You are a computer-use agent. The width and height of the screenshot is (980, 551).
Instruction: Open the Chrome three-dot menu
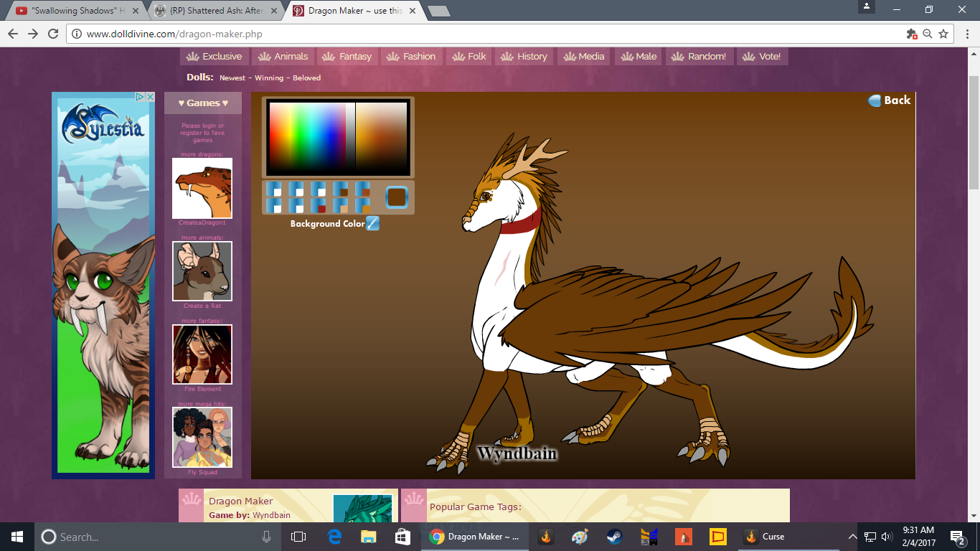coord(964,34)
